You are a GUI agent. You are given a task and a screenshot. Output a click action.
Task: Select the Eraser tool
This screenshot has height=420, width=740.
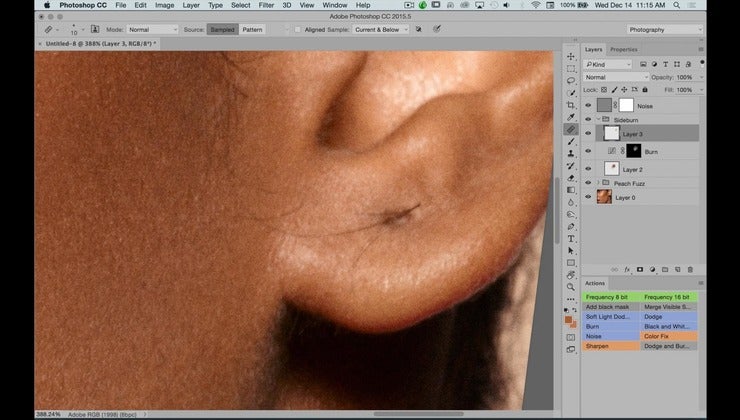click(x=571, y=178)
